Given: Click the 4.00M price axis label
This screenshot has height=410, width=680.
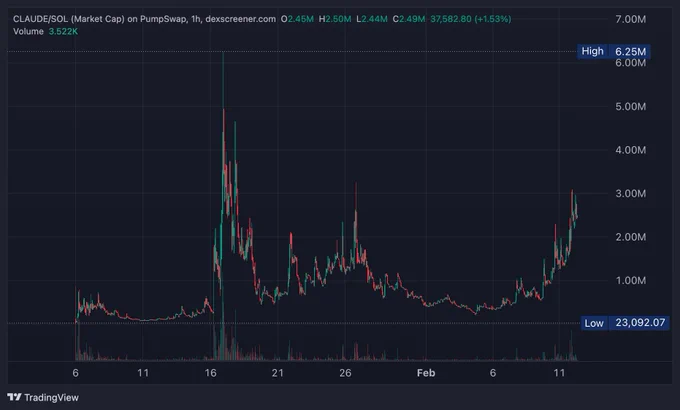Looking at the screenshot, I should pos(631,150).
